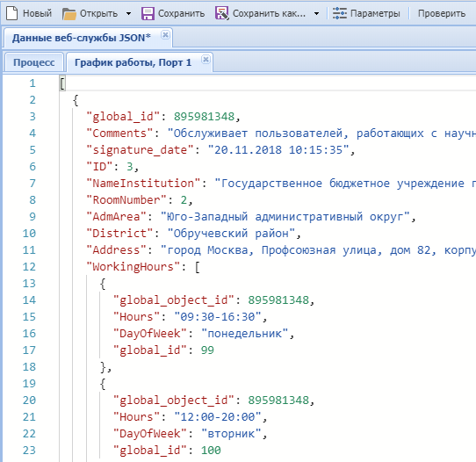
Task: Click the Open folder icon
Action: pyautogui.click(x=69, y=14)
